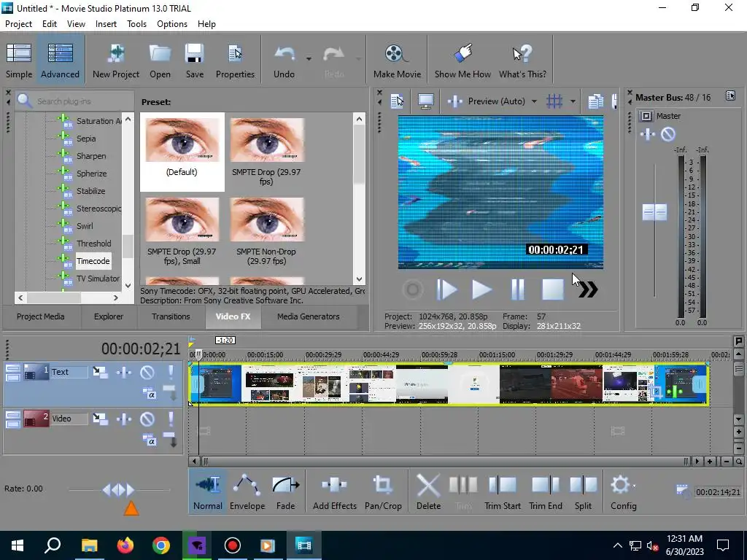Screen dimensions: 747x560
Task: Open the Tools menu
Action: click(x=136, y=24)
